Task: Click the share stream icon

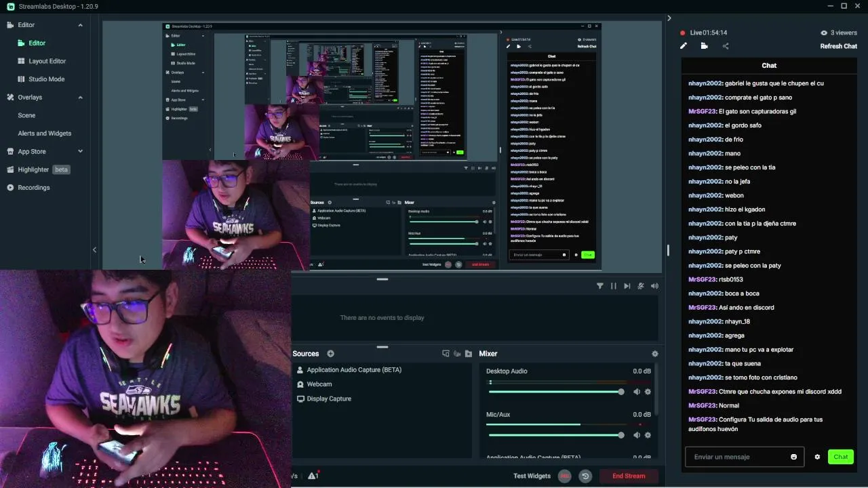Action: pyautogui.click(x=726, y=46)
